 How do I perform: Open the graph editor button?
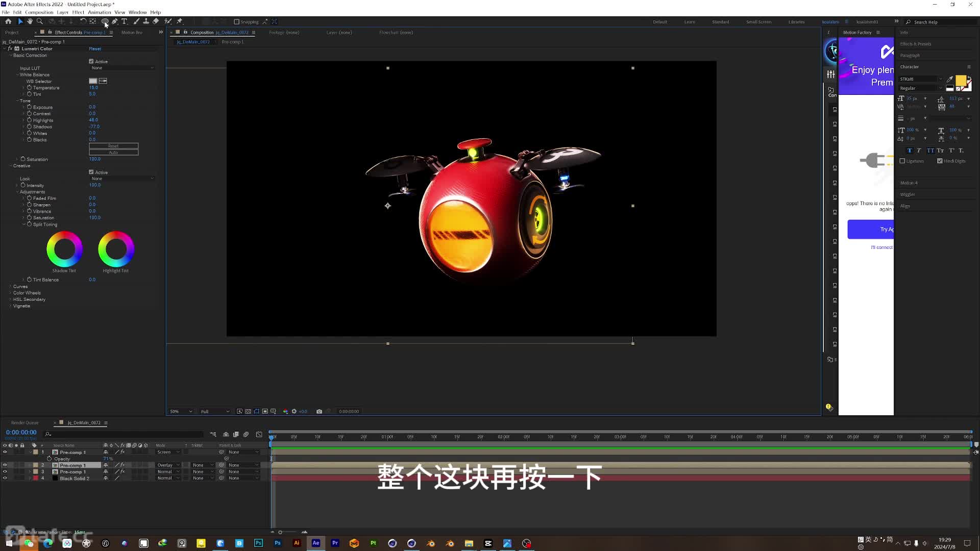(259, 434)
